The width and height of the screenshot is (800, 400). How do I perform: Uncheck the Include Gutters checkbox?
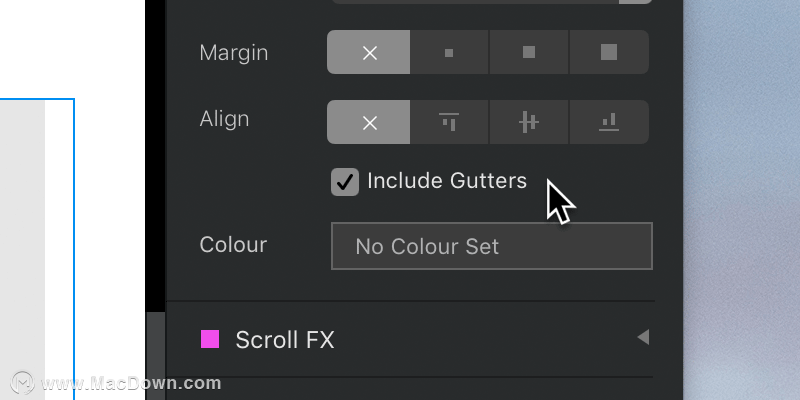coord(345,182)
